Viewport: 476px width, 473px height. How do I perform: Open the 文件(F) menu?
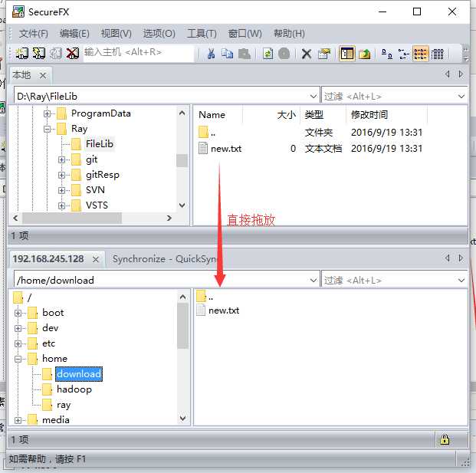[x=34, y=33]
